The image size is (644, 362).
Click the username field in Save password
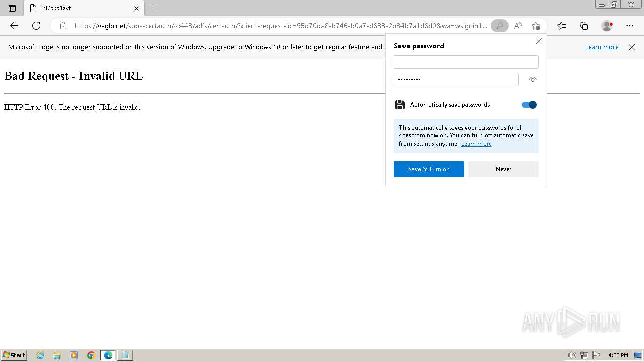466,62
